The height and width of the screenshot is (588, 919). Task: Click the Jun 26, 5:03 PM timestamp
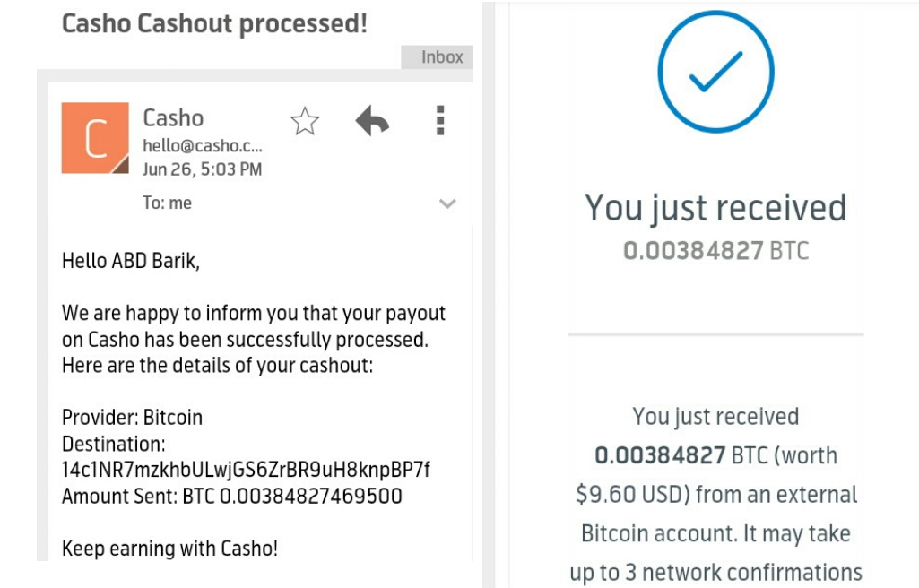pos(200,169)
